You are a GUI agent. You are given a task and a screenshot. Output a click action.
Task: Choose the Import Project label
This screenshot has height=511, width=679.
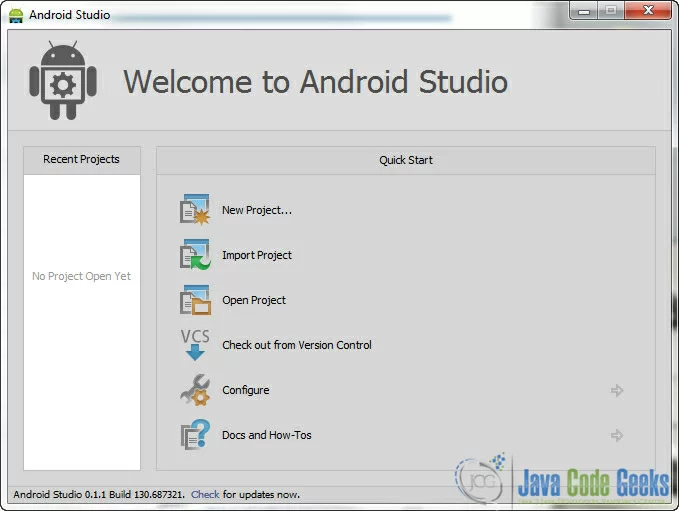(x=257, y=255)
